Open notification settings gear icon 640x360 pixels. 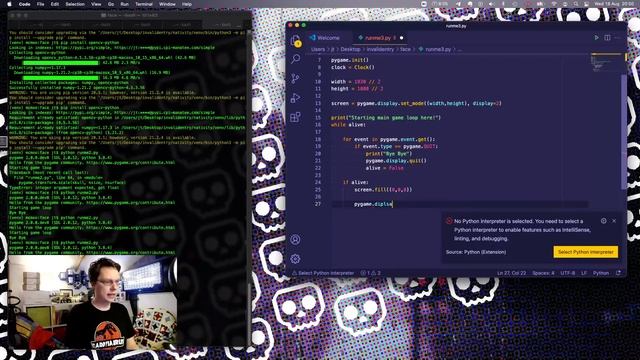[604, 221]
